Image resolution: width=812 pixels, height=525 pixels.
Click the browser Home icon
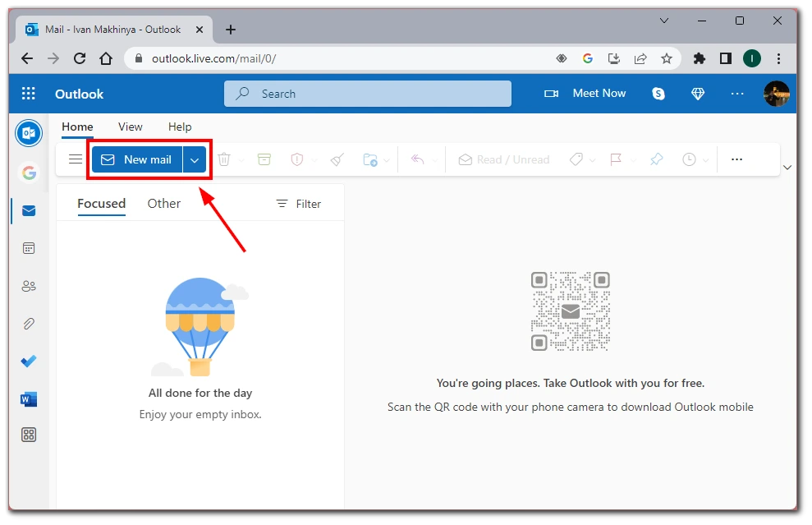click(x=106, y=58)
